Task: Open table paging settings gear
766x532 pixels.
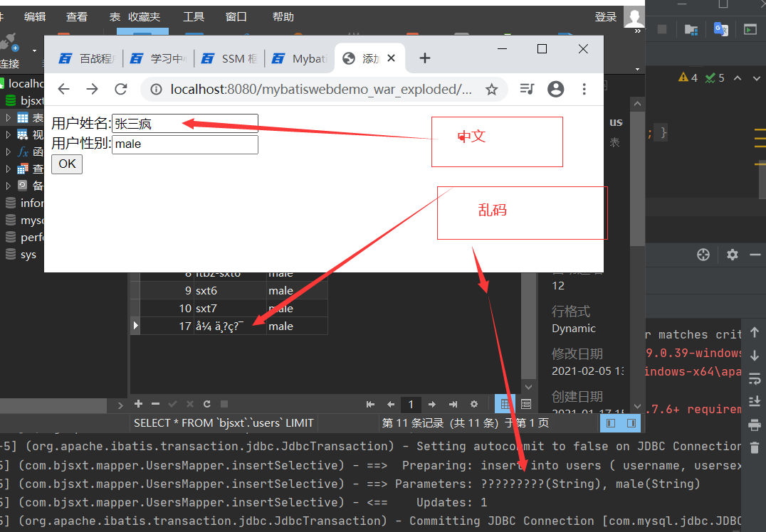Action: click(x=474, y=404)
